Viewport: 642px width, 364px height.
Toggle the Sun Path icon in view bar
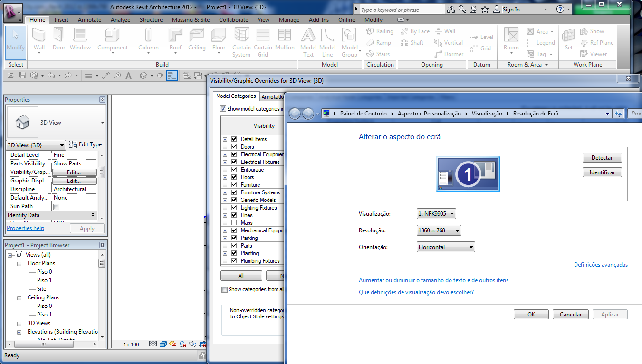click(x=172, y=344)
